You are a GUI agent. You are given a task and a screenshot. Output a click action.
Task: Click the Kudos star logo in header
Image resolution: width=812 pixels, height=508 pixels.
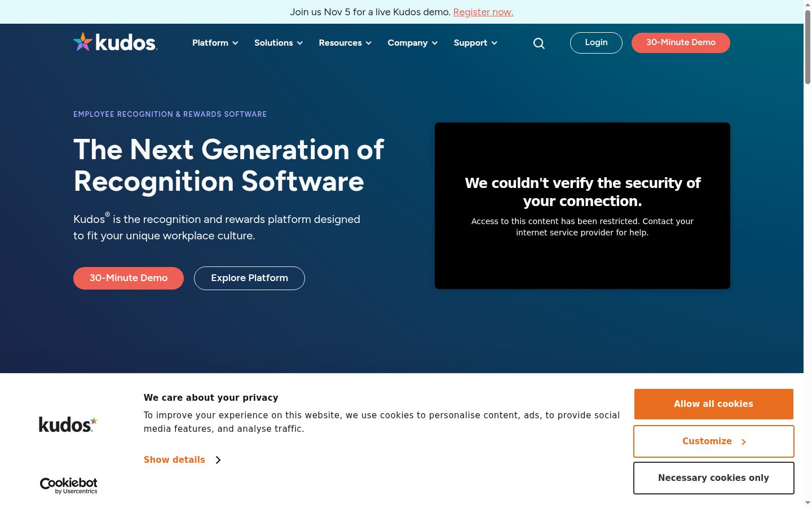[115, 42]
